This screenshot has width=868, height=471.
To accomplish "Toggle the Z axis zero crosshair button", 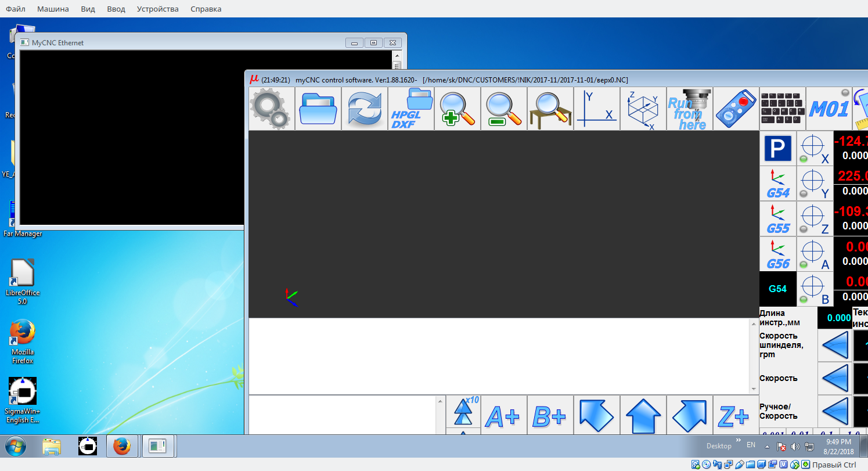I will (814, 219).
